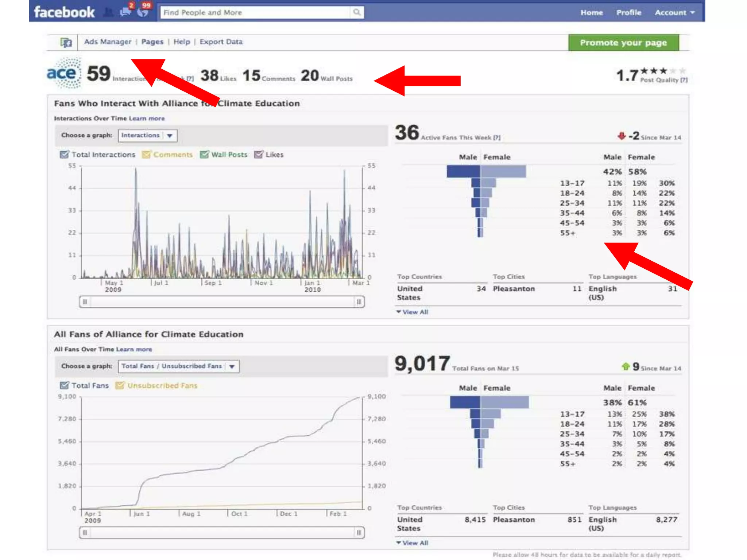The height and width of the screenshot is (560, 747).
Task: Open Total Fans / Unsubscribed Fans dropdown
Action: tap(179, 366)
